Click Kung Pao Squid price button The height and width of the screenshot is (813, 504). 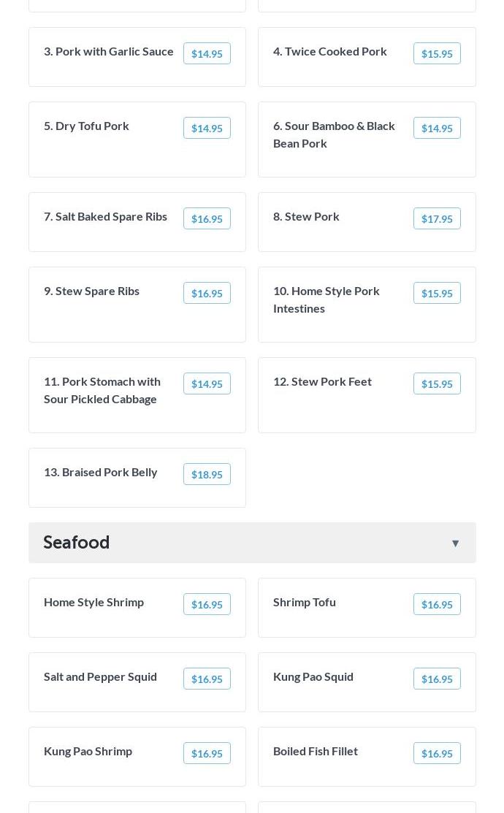click(437, 679)
